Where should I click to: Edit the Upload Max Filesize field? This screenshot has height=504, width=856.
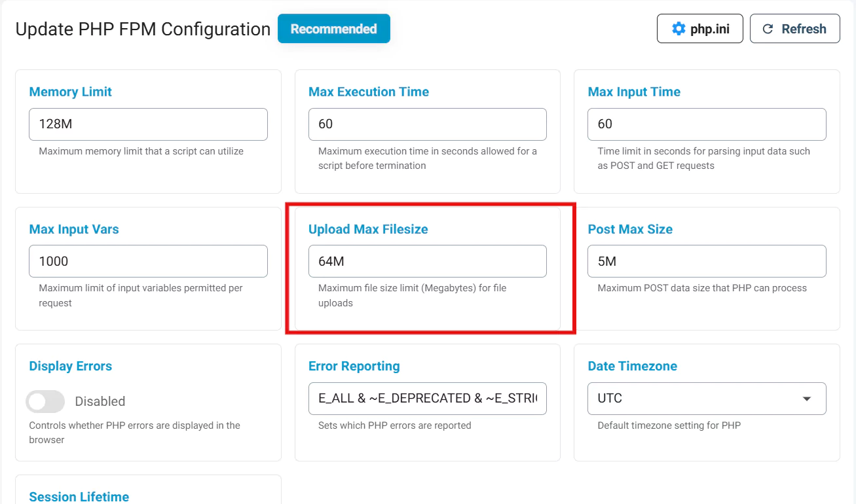(427, 261)
